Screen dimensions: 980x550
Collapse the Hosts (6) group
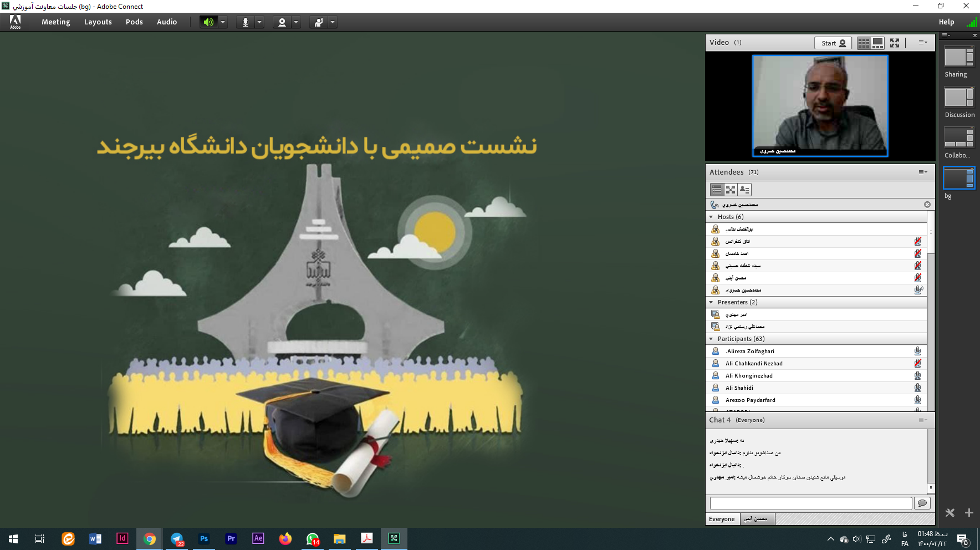(x=711, y=217)
